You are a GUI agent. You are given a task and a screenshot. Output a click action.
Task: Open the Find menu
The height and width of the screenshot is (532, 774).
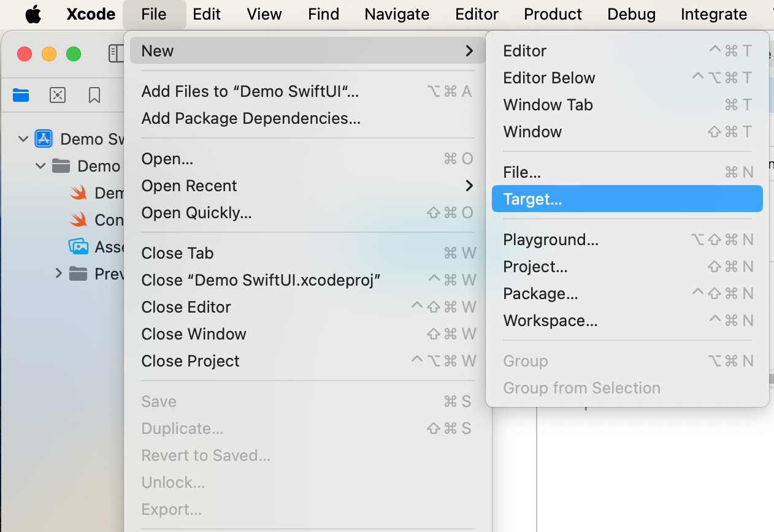324,14
